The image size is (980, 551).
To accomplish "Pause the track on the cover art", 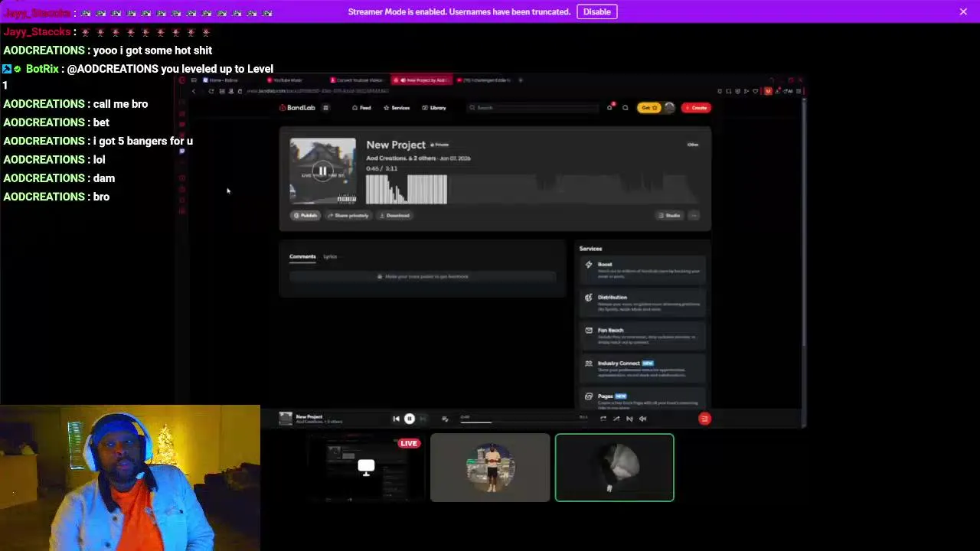I will coord(322,171).
